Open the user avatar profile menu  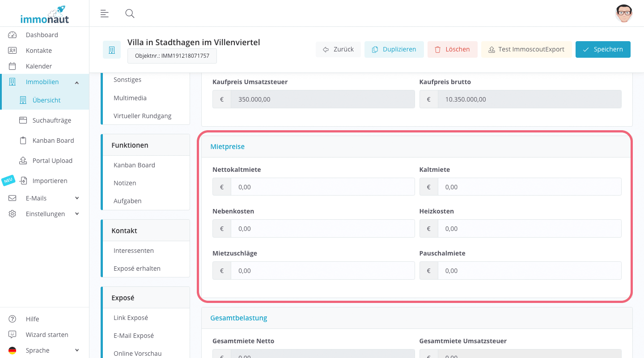(623, 13)
